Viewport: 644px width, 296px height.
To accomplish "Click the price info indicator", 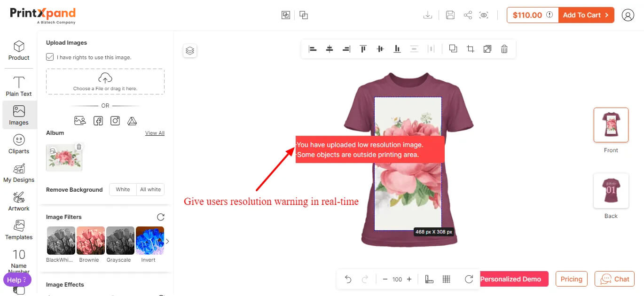I will tap(550, 15).
